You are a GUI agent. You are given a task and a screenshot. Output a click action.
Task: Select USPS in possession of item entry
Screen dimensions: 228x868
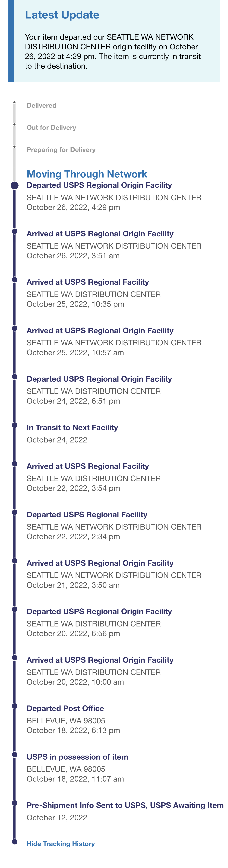pyautogui.click(x=77, y=768)
